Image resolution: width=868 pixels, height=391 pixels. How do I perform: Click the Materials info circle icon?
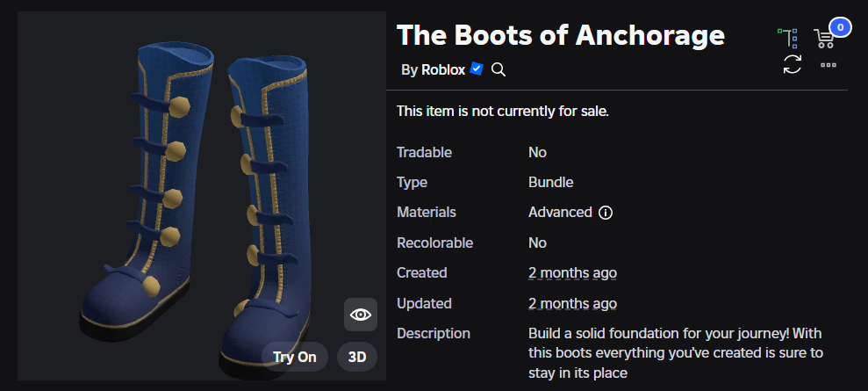[x=605, y=213]
